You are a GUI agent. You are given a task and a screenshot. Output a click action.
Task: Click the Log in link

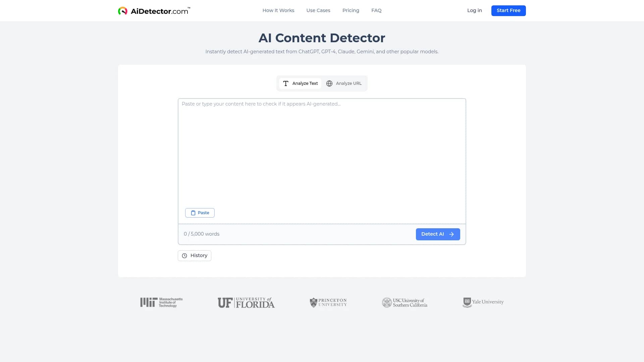474,10
